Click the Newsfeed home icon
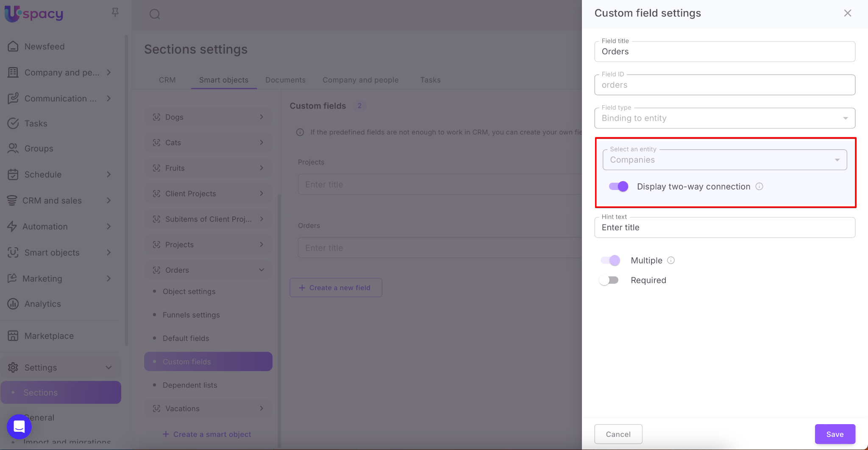The width and height of the screenshot is (868, 450). coord(13,46)
